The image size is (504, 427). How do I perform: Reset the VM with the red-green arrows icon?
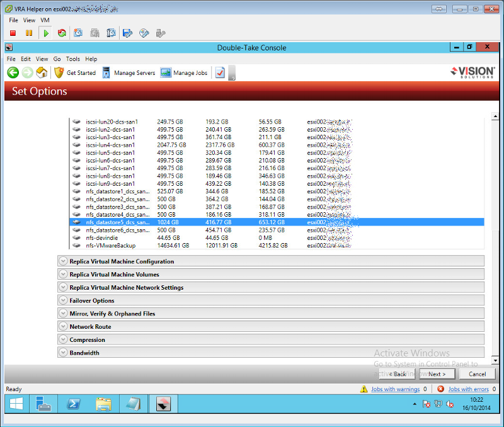click(x=62, y=33)
